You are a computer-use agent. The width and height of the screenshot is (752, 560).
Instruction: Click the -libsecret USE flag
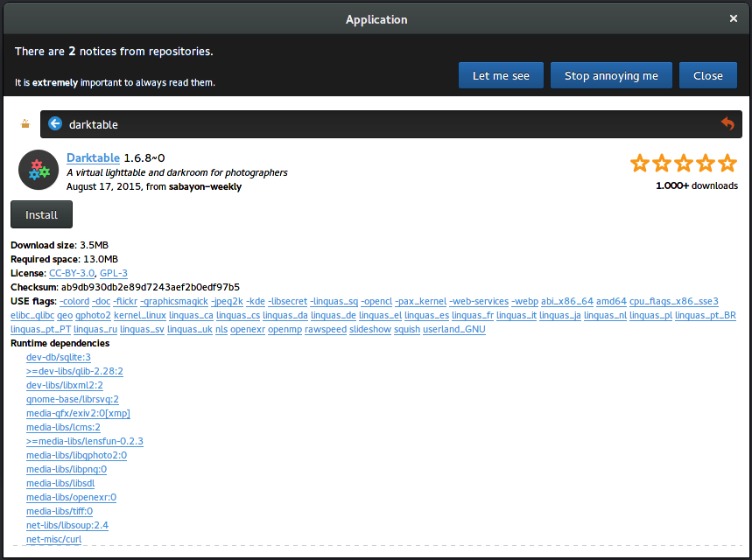tap(288, 302)
